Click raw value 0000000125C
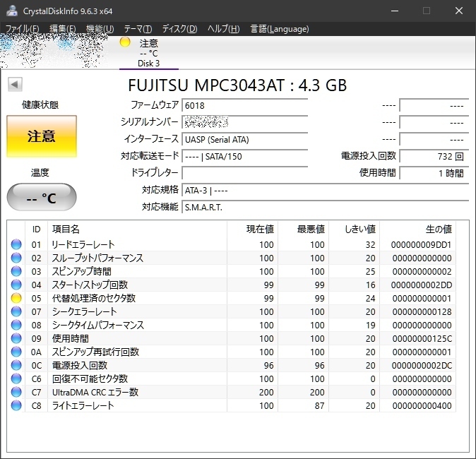476x459 pixels. tap(422, 338)
